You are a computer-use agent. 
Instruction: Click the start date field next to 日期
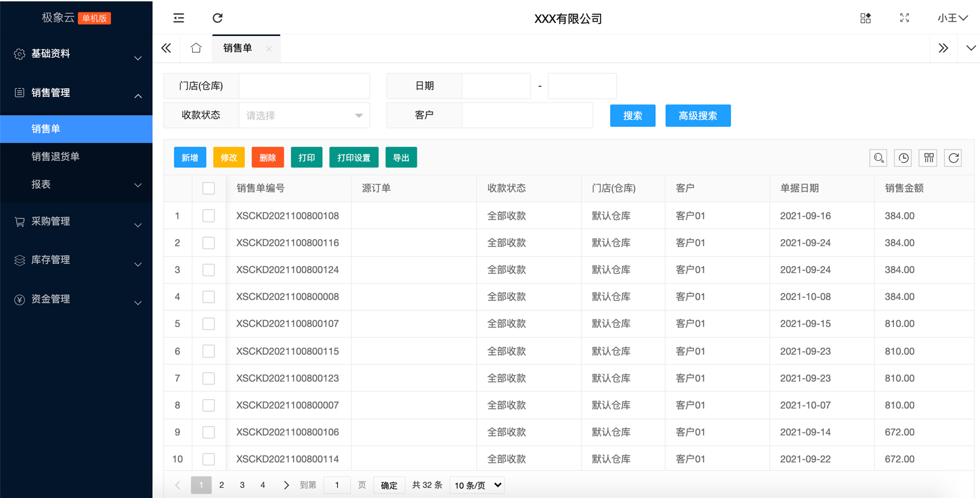pos(497,86)
